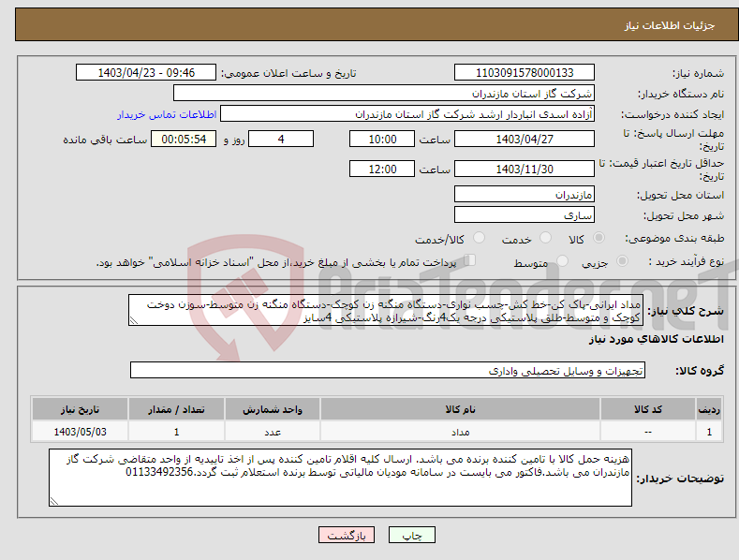Click the اطلاعات کالاهای مورد نیاز heading
Viewport: 739px width, 560px height.
tap(656, 339)
